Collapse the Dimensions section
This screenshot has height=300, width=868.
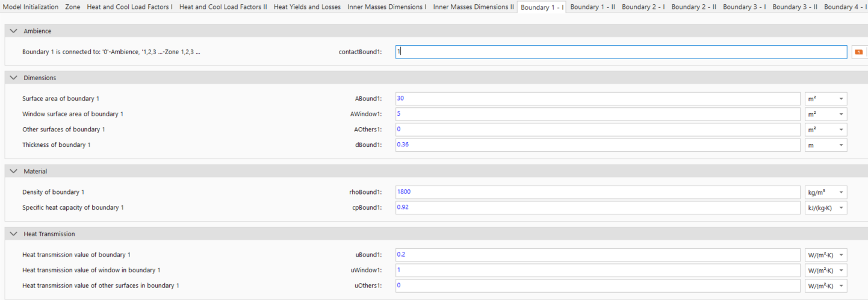(14, 78)
